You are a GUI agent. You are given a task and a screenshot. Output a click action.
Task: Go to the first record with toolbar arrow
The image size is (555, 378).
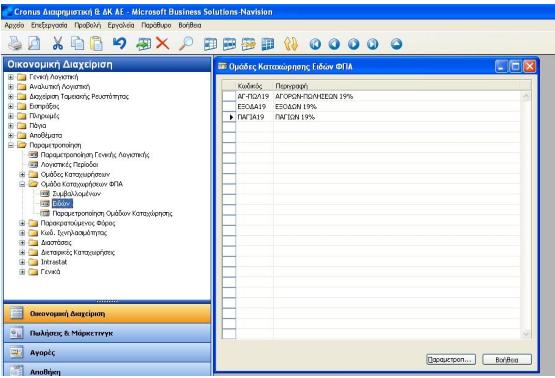(x=315, y=44)
